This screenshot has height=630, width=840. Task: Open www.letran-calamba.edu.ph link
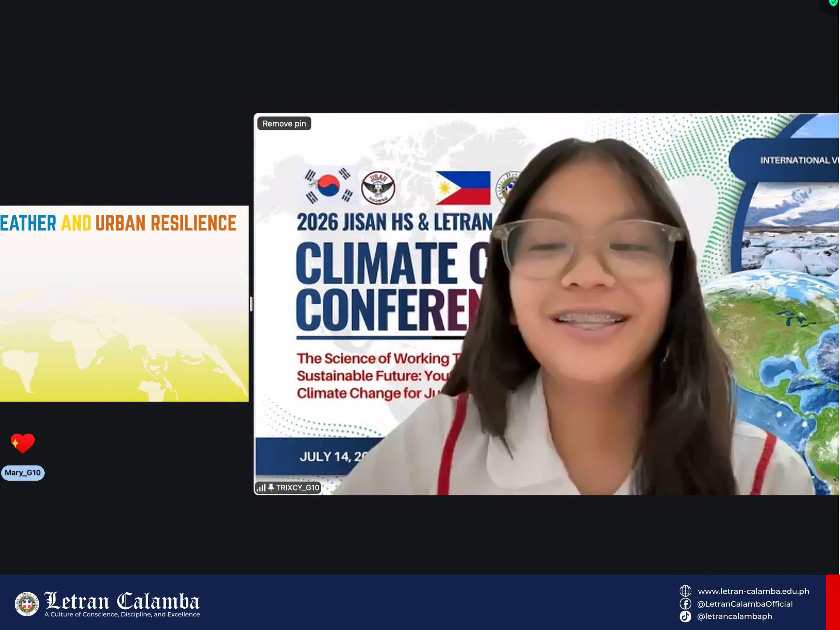[x=753, y=591]
